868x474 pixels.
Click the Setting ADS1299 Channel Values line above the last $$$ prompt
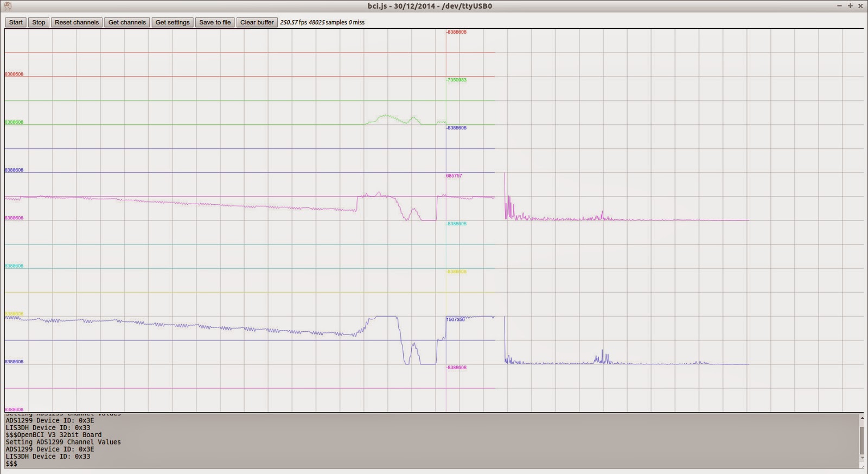coord(63,442)
